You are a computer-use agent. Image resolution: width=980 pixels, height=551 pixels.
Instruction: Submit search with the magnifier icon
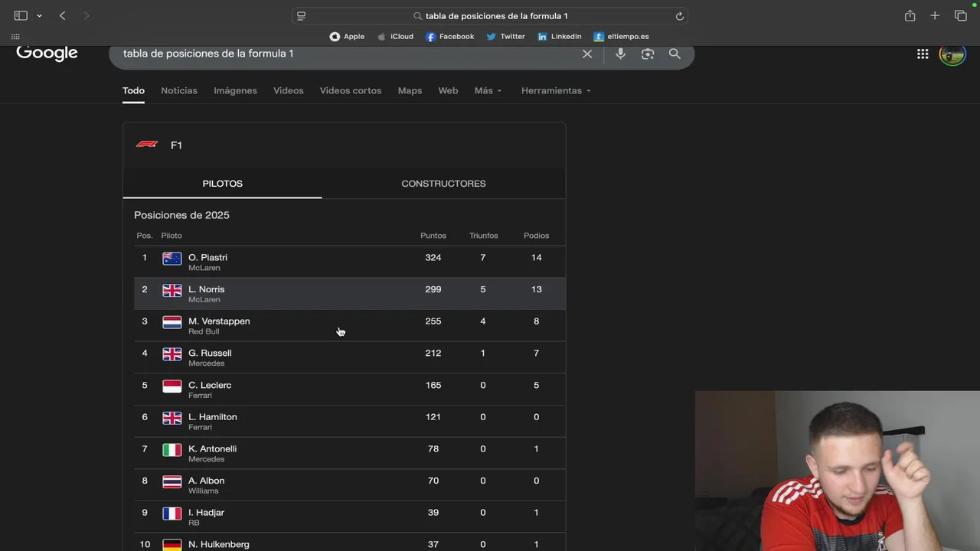point(675,54)
